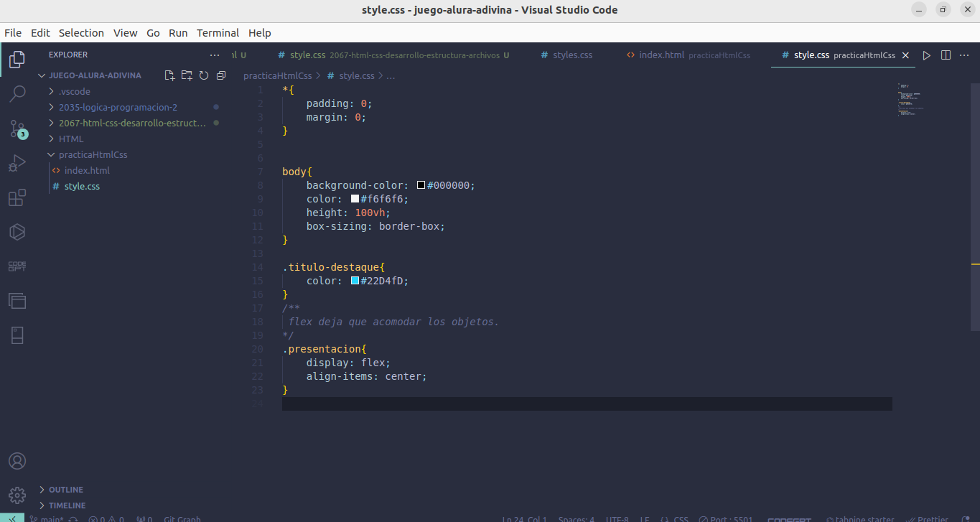
Task: Click the hexagon icon in the activity bar
Action: (17, 232)
